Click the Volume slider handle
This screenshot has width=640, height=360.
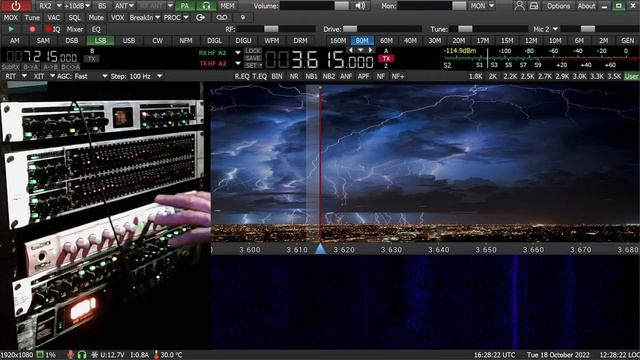[x=341, y=6]
